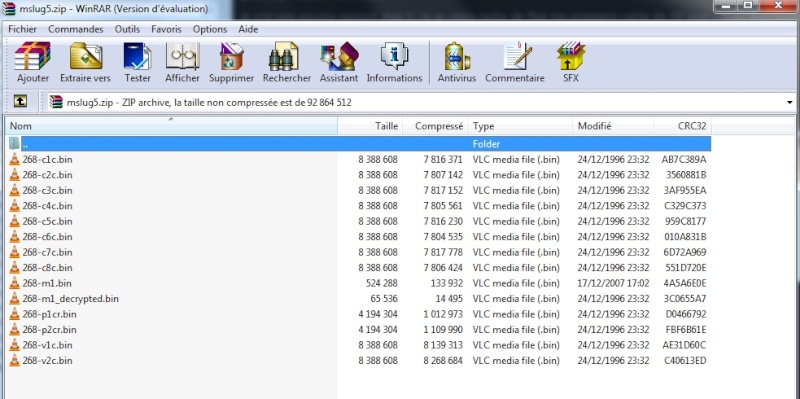Click the archive path text field

(422, 103)
